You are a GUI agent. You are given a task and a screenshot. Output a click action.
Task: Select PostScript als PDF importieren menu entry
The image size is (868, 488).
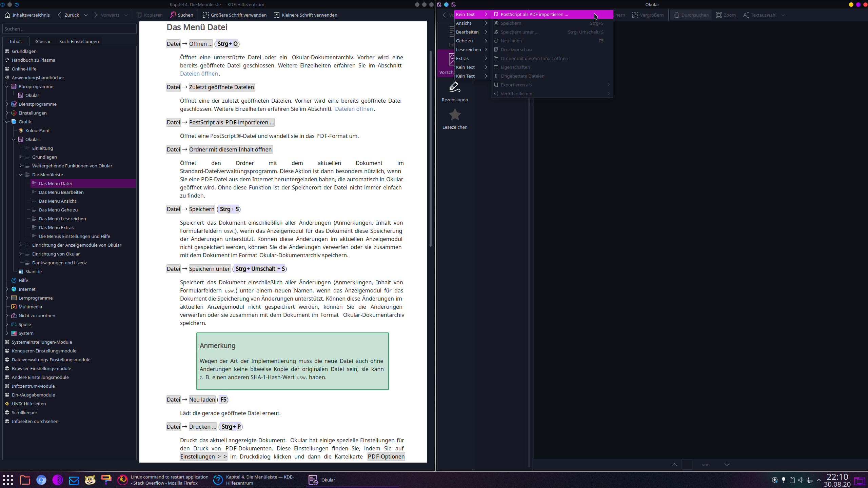[534, 14]
